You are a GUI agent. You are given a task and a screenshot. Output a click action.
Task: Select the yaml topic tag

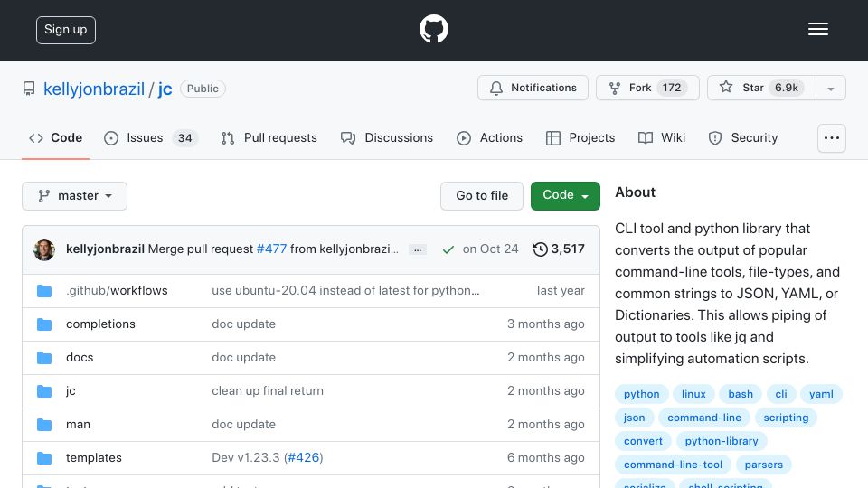[821, 394]
